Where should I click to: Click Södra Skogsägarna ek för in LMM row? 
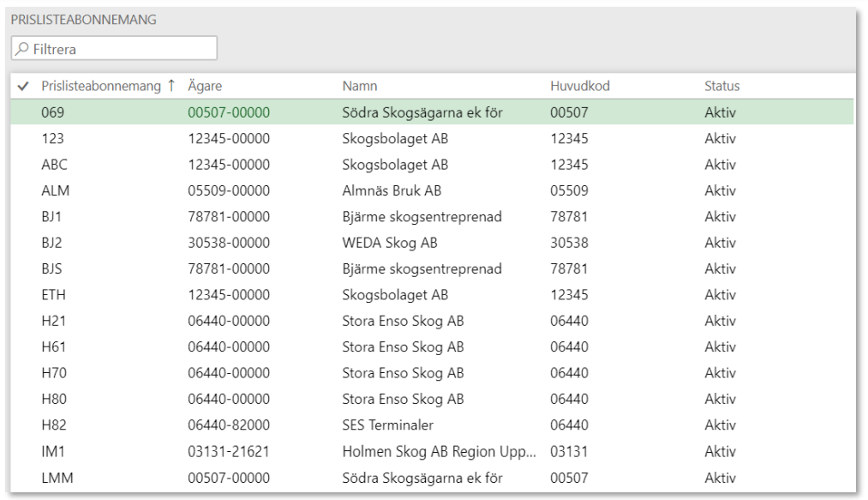[x=422, y=477]
